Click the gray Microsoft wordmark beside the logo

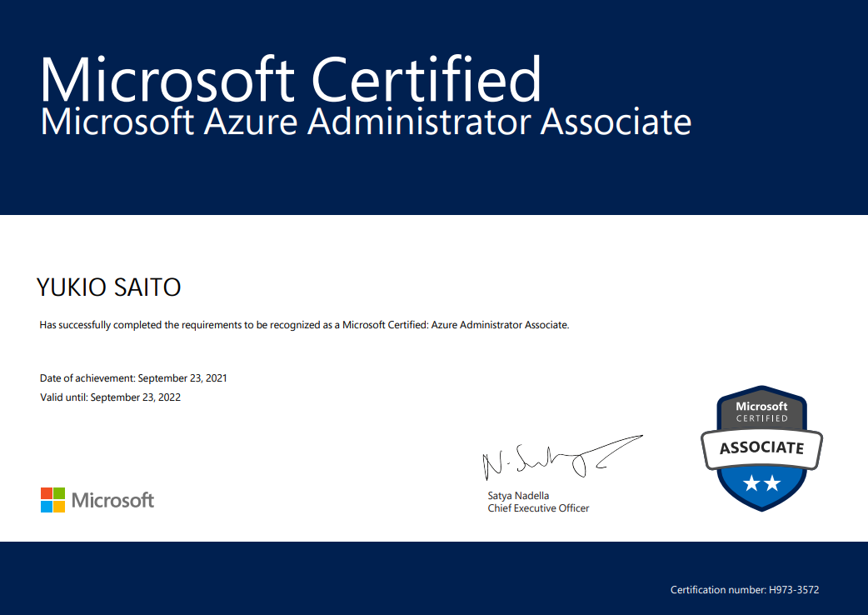112,500
